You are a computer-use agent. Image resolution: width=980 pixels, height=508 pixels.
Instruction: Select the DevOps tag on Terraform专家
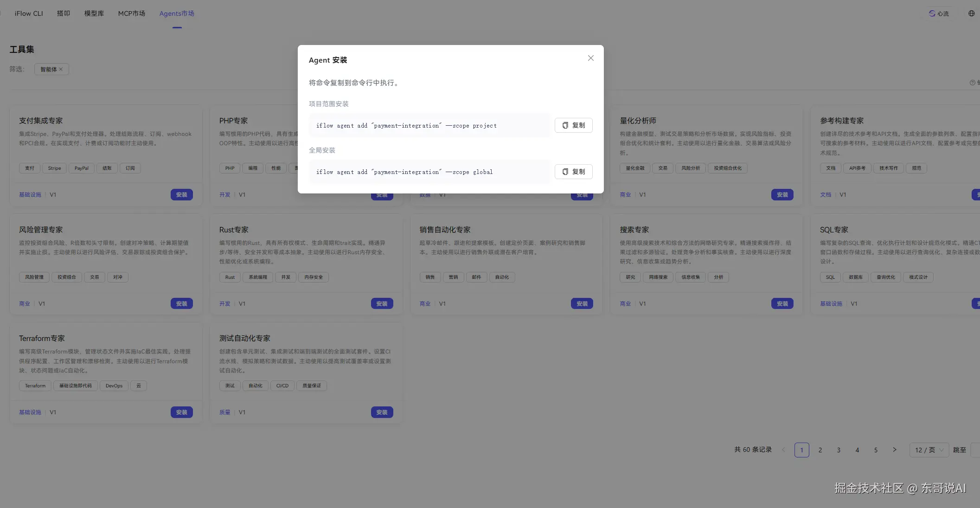pos(114,386)
